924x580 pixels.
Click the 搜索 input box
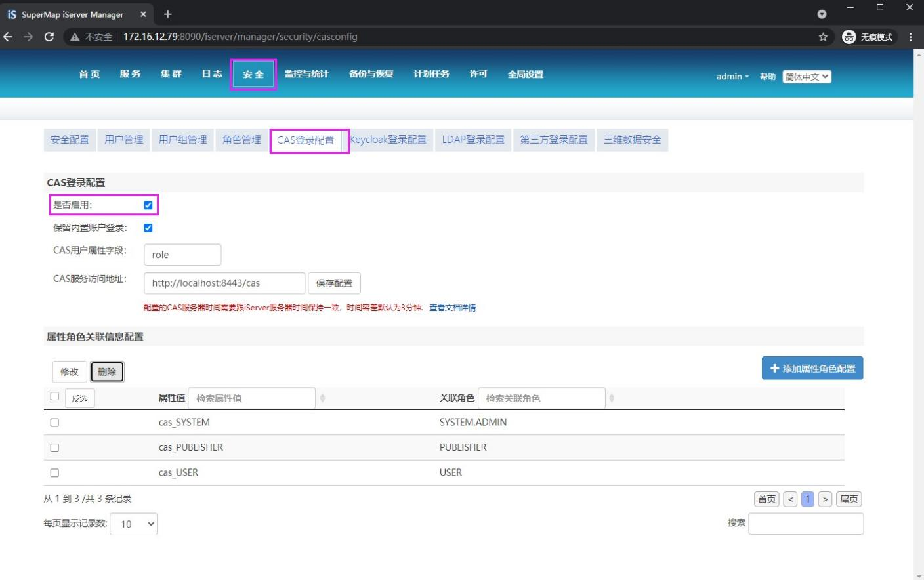point(806,524)
